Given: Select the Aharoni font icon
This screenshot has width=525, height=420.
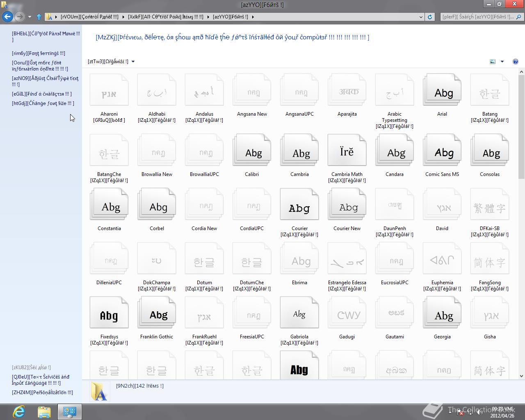Looking at the screenshot, I should (109, 90).
